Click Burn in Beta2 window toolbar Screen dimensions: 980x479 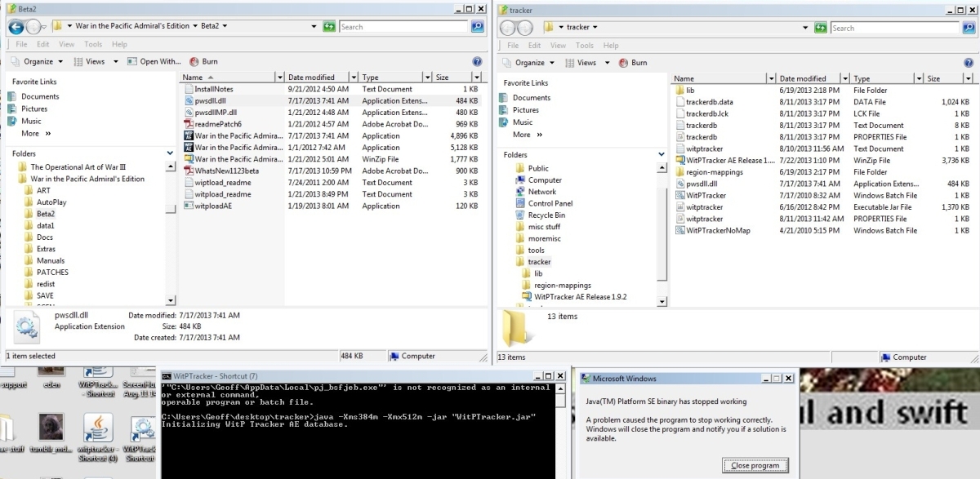pyautogui.click(x=203, y=61)
